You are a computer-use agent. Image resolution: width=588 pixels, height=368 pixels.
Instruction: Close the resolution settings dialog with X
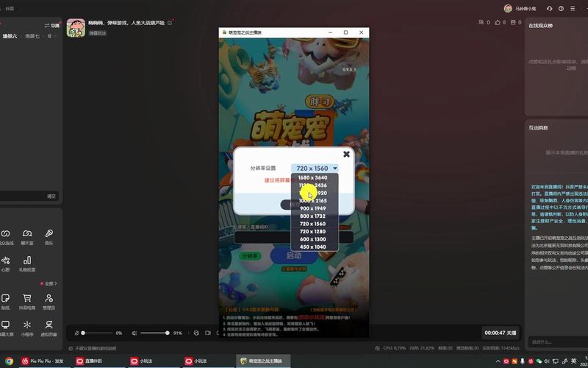346,154
